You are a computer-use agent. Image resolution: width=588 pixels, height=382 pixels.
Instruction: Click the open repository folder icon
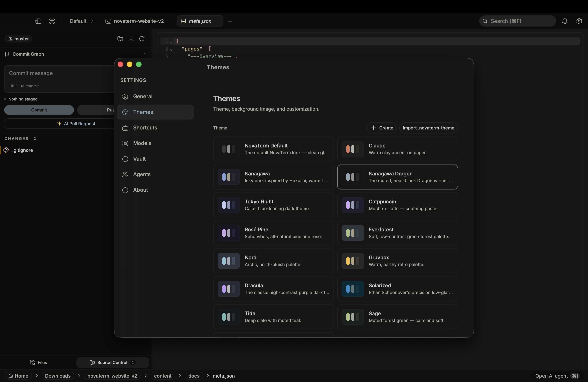120,39
